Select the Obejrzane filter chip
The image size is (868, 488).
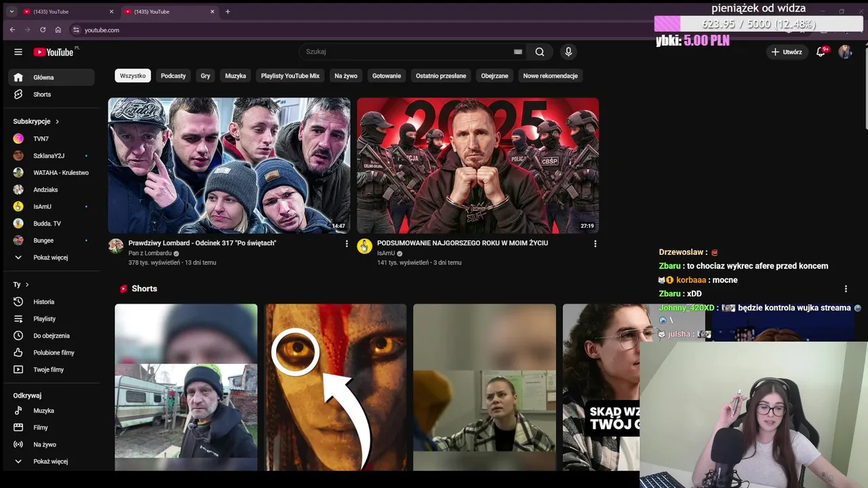pos(494,76)
